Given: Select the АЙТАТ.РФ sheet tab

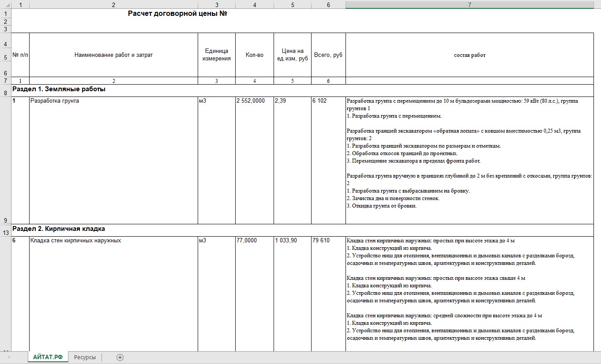Looking at the screenshot, I should pos(48,357).
